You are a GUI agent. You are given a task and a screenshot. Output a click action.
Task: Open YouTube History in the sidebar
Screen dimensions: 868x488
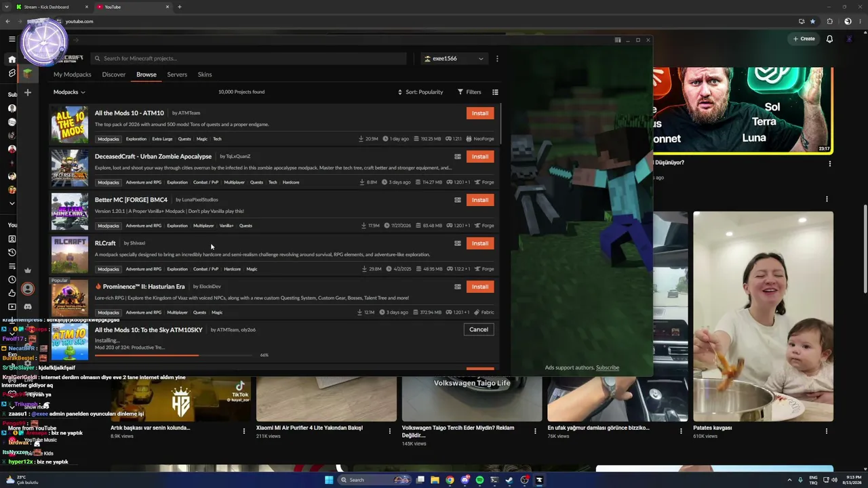tap(12, 252)
